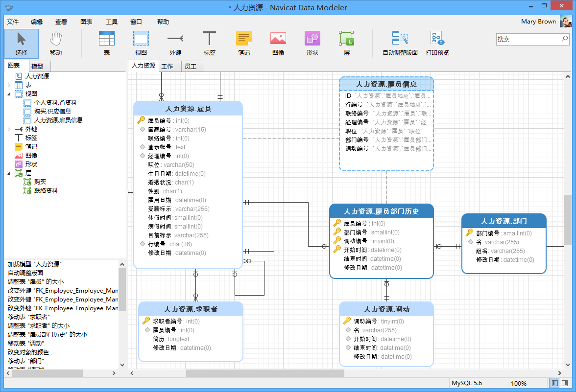Click MySQL 5.6 in the status bar
The height and width of the screenshot is (392, 576).
pyautogui.click(x=466, y=383)
